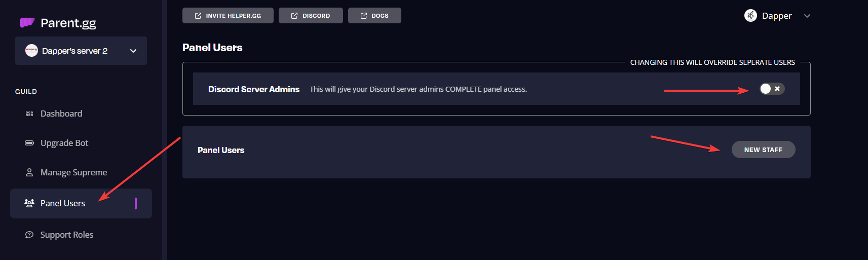Open the Discord link button
The width and height of the screenshot is (868, 260).
coord(311,16)
